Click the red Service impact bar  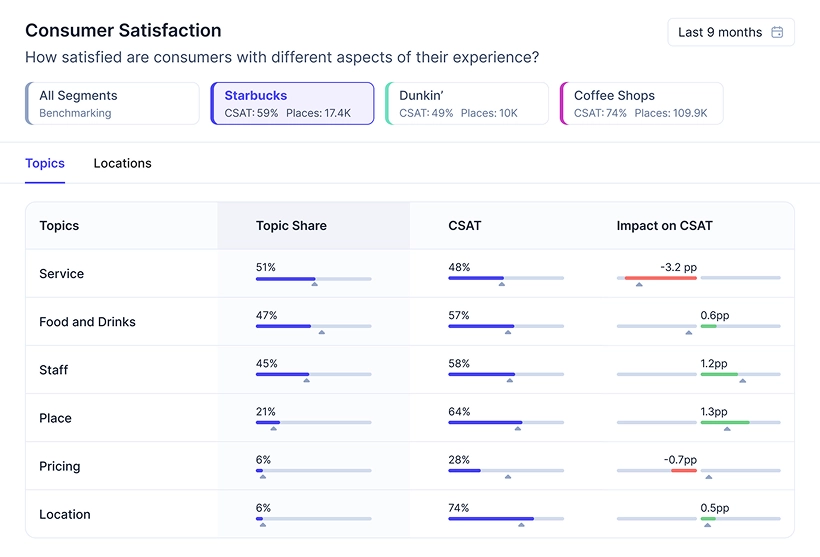tap(660, 278)
